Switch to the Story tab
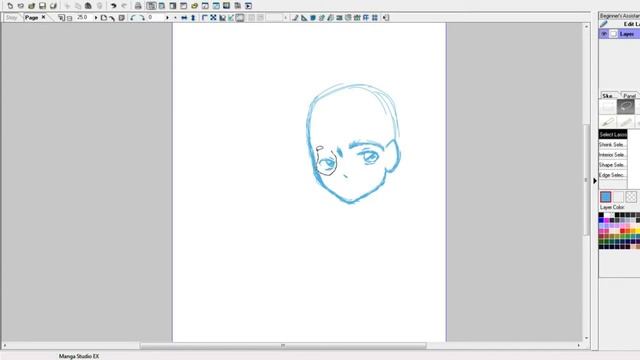Screen dimensions: 640x360 tap(11, 18)
